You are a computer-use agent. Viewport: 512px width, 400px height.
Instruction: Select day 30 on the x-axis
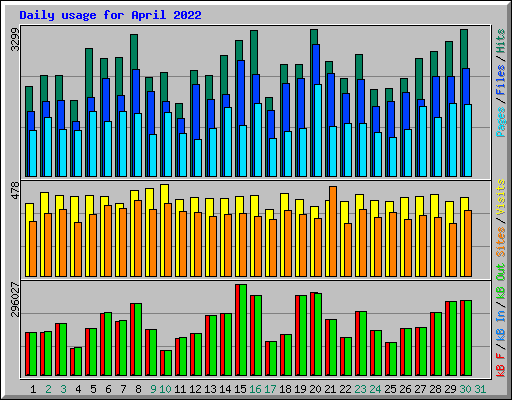point(465,389)
